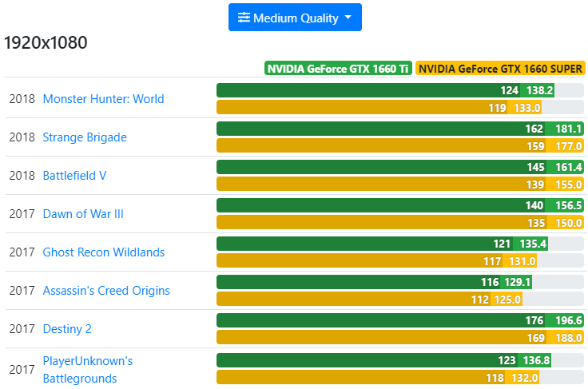Click the 1920x1080 resolution heading

click(46, 42)
